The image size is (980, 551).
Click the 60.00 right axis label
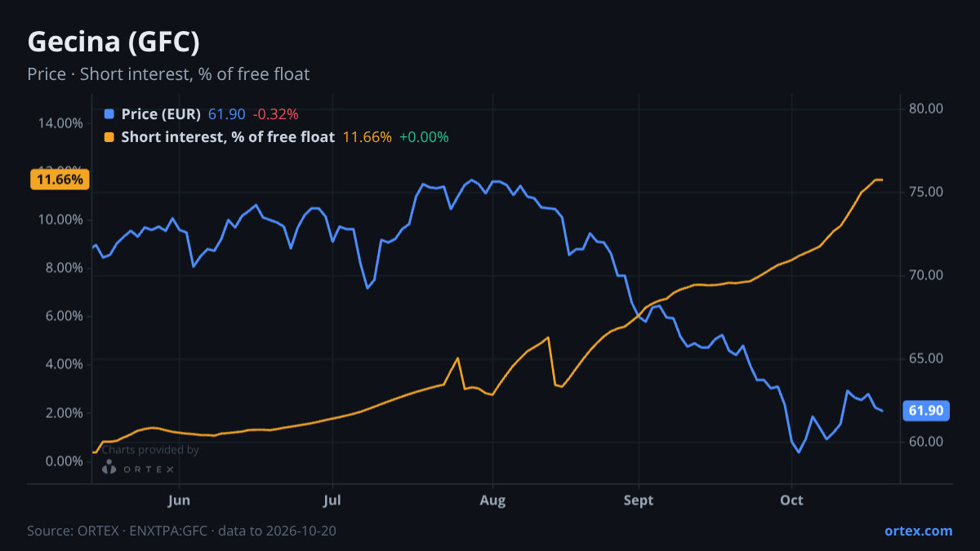coord(926,442)
